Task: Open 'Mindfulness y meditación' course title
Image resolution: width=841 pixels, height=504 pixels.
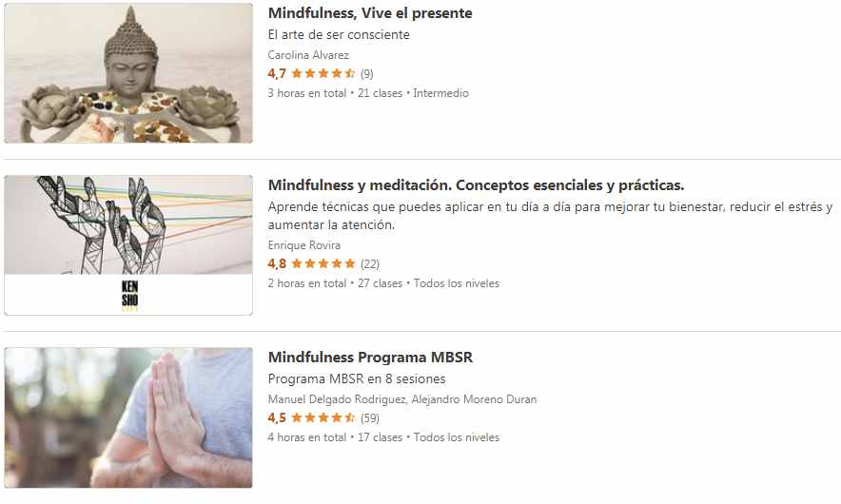Action: click(x=477, y=185)
